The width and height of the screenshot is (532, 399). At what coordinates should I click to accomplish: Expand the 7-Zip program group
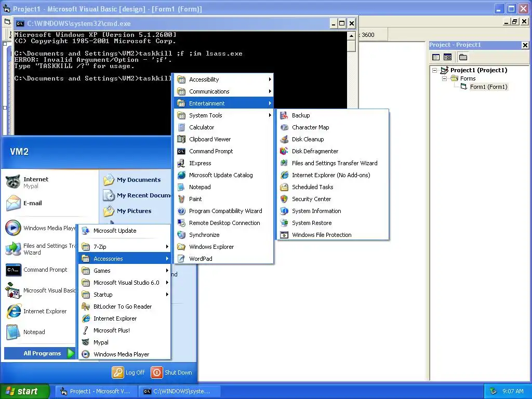click(x=125, y=247)
